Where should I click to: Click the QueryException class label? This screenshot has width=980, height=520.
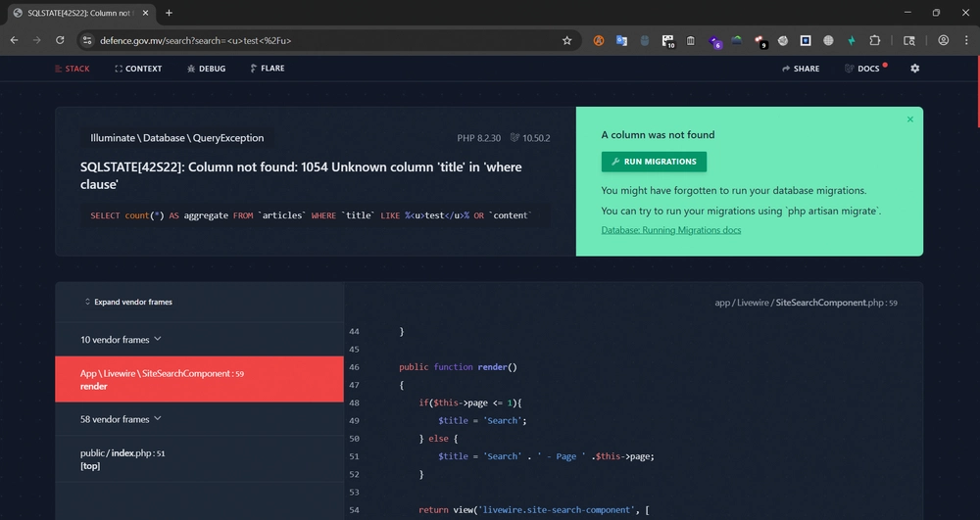176,138
